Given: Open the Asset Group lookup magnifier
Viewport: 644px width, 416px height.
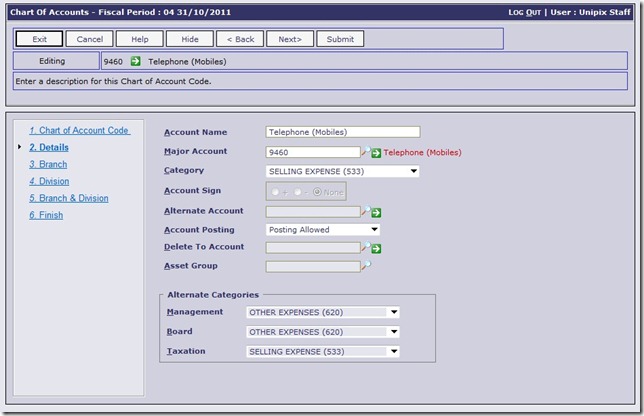Looking at the screenshot, I should click(x=366, y=266).
